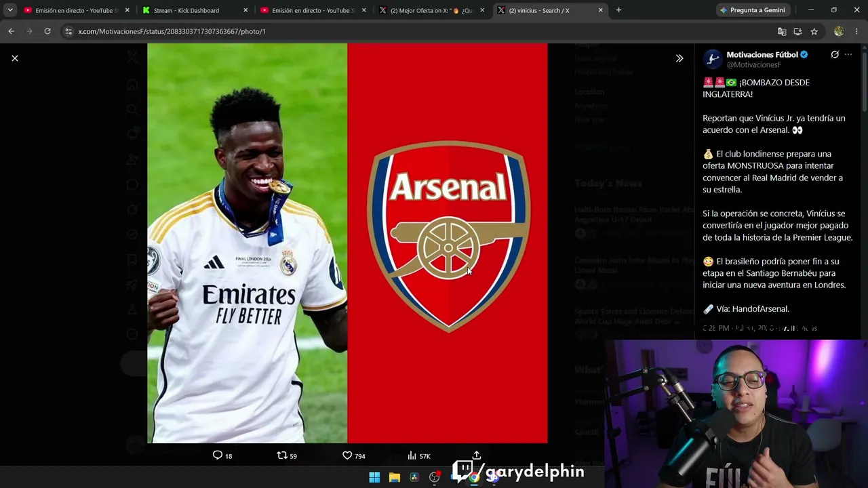
Task: Repost the tweet with 59 reposts
Action: pyautogui.click(x=287, y=455)
